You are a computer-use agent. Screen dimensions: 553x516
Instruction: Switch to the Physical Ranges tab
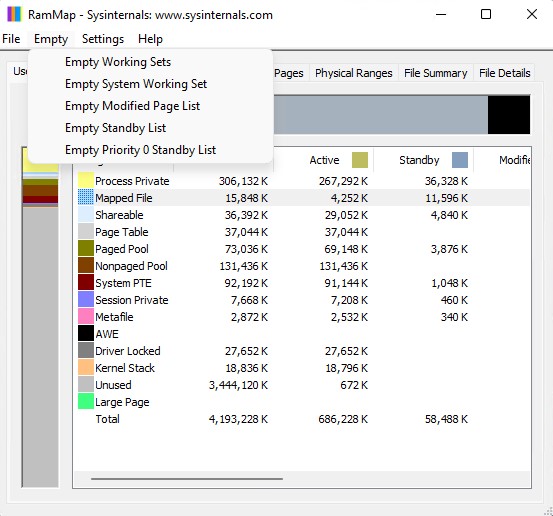(354, 73)
